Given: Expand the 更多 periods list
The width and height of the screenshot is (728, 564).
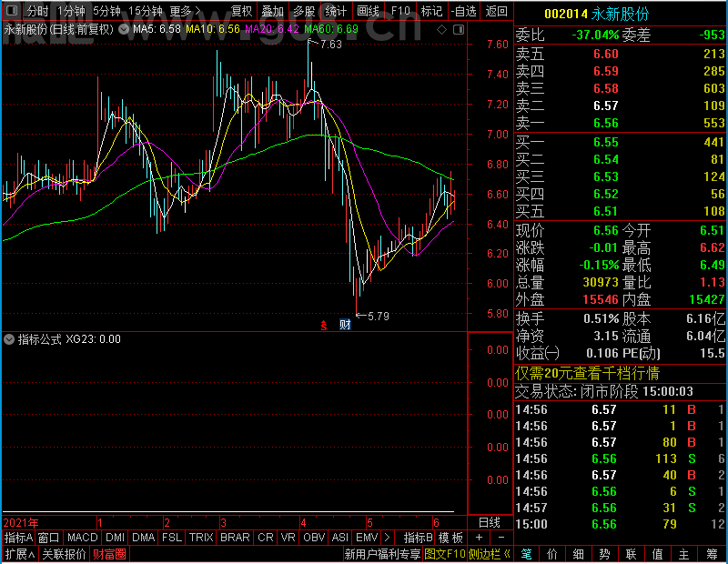Looking at the screenshot, I should 185,11.
